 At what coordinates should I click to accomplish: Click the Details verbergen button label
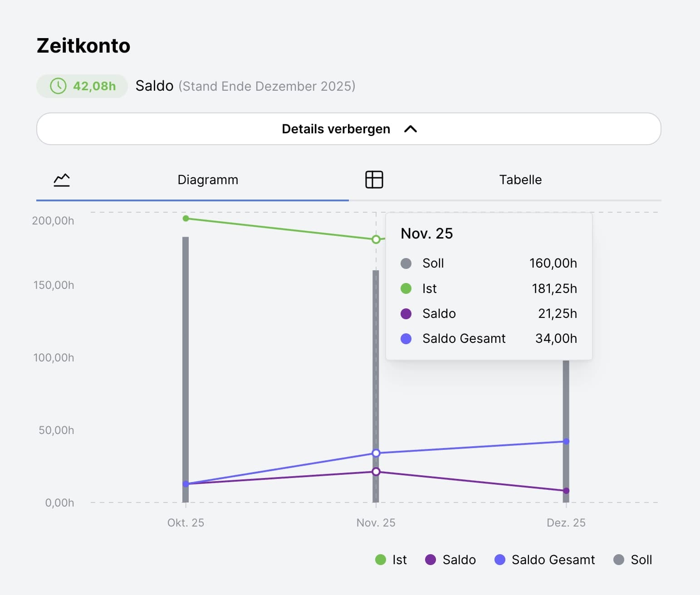click(336, 129)
